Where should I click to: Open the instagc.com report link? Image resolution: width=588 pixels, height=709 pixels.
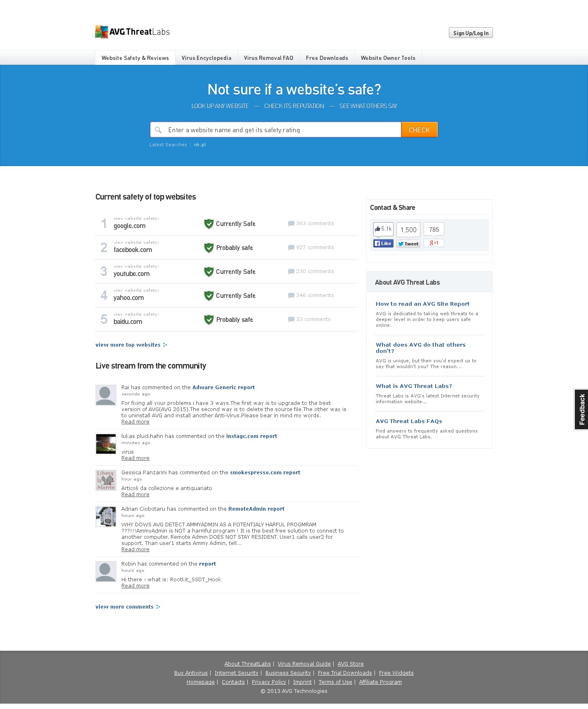[x=252, y=436]
